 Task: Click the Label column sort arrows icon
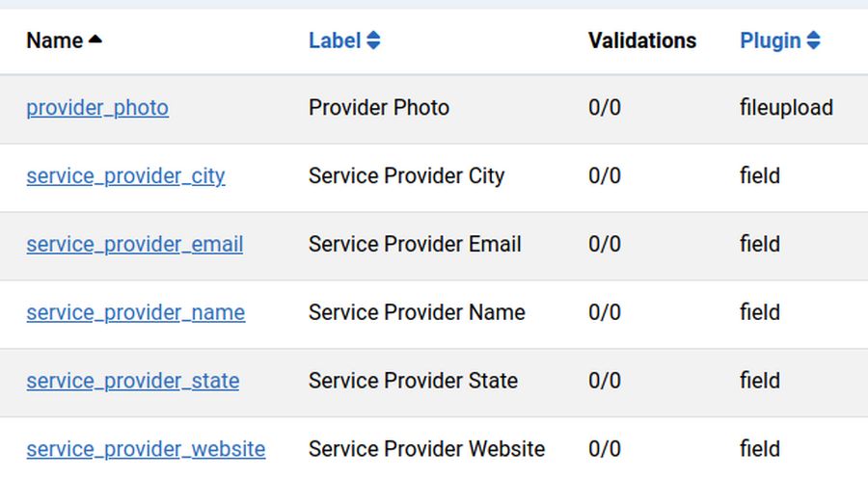[x=373, y=40]
